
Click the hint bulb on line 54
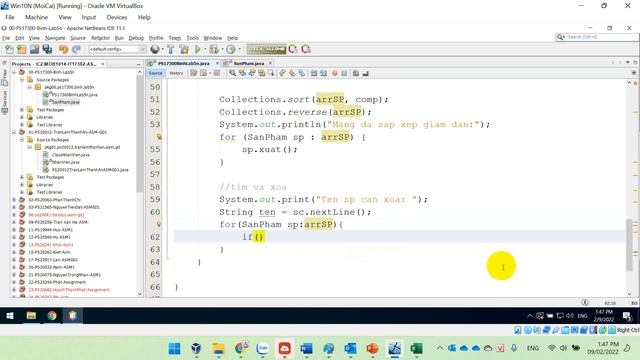tap(159, 137)
